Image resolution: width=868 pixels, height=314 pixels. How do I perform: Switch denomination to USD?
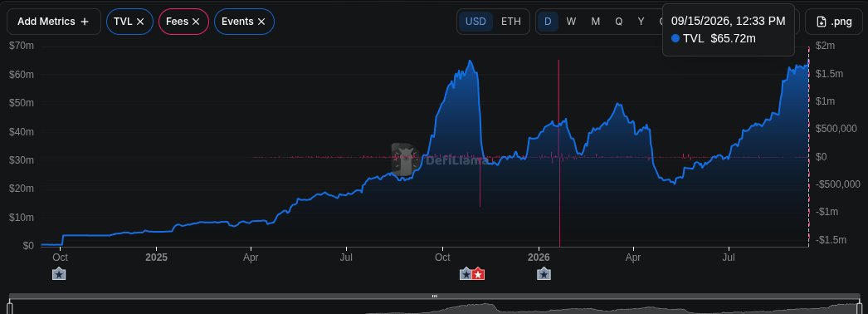475,22
